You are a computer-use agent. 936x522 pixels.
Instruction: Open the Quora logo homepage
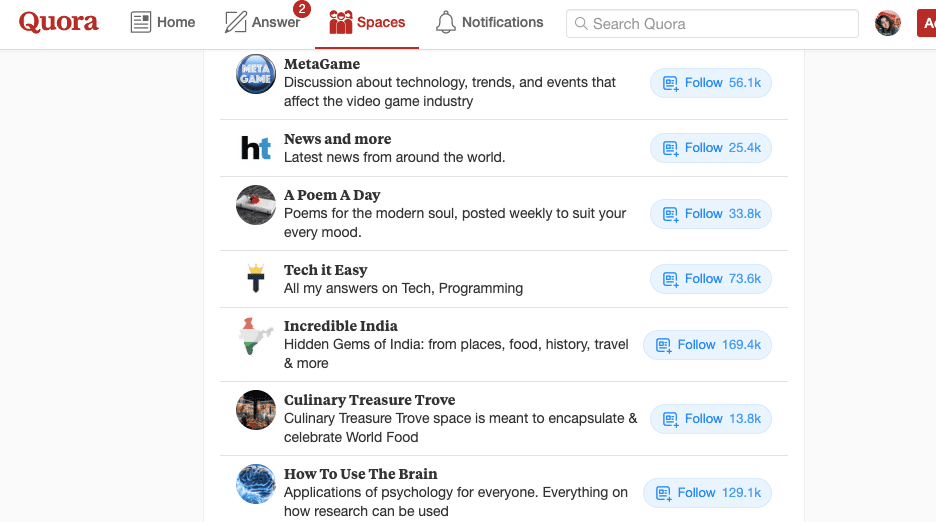pyautogui.click(x=58, y=23)
